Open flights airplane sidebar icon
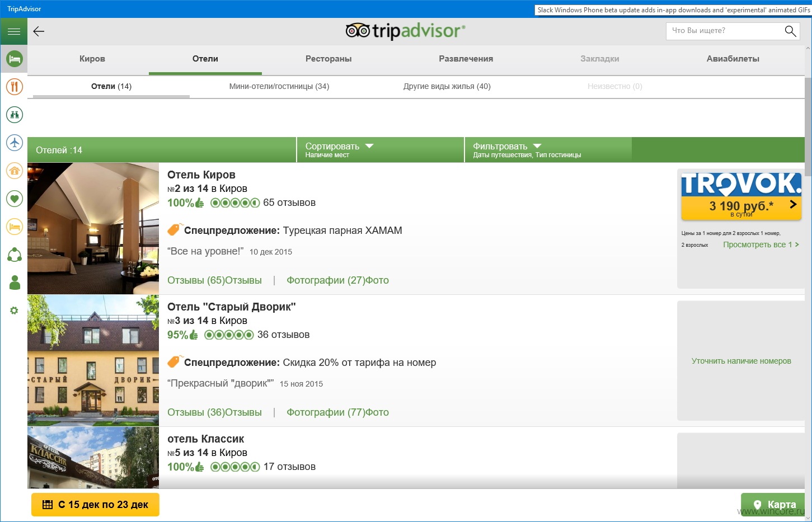The height and width of the screenshot is (522, 812). 15,143
